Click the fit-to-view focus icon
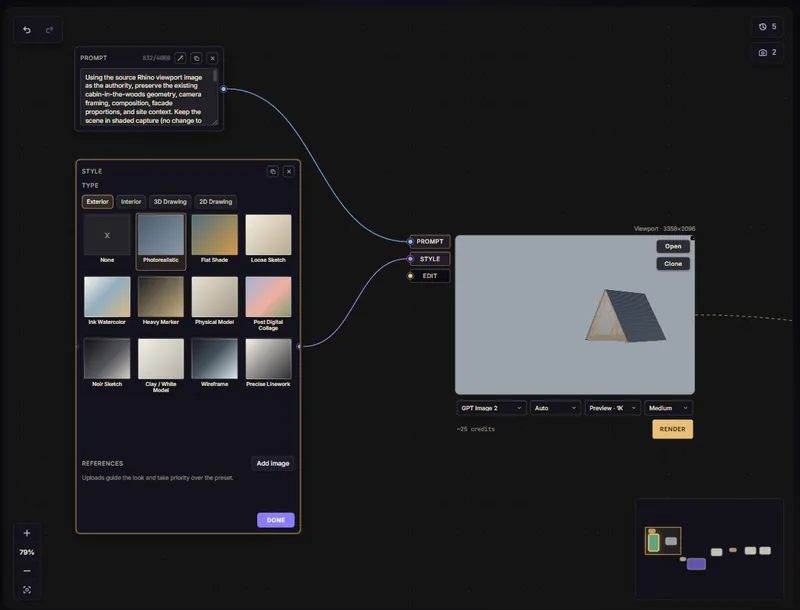Viewport: 800px width, 610px height. tap(27, 590)
